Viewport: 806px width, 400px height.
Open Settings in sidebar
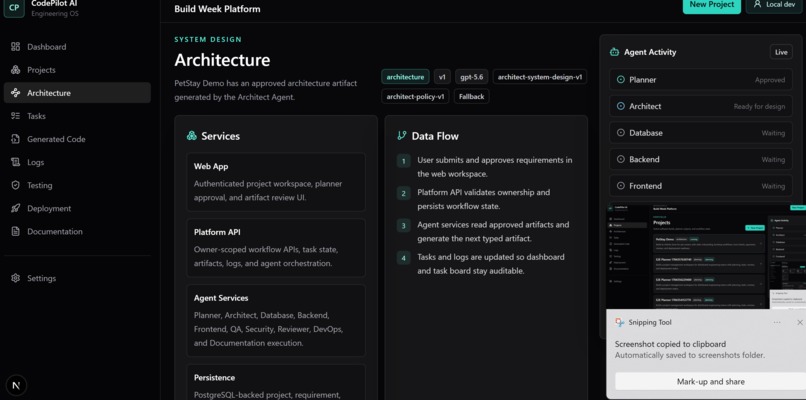(77, 278)
